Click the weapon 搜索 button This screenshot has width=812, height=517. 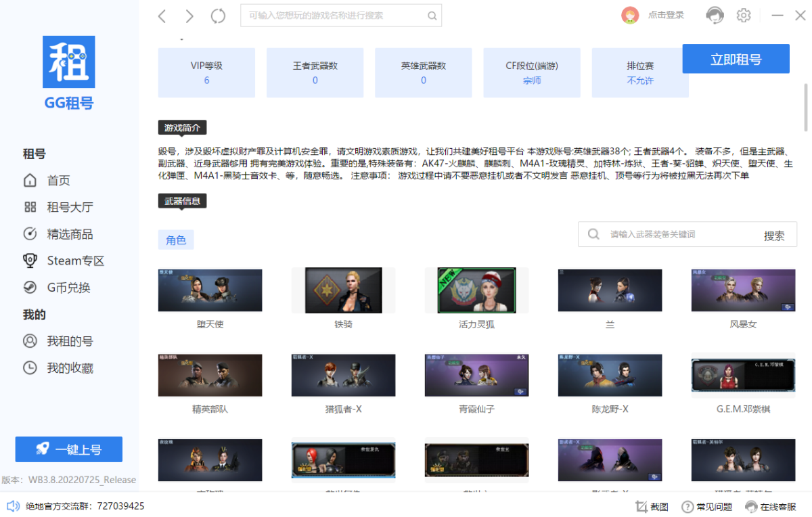coord(774,235)
